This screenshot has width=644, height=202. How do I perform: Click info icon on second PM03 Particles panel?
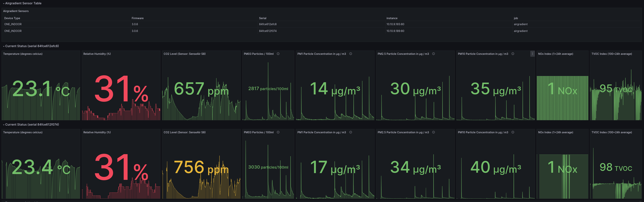click(278, 132)
